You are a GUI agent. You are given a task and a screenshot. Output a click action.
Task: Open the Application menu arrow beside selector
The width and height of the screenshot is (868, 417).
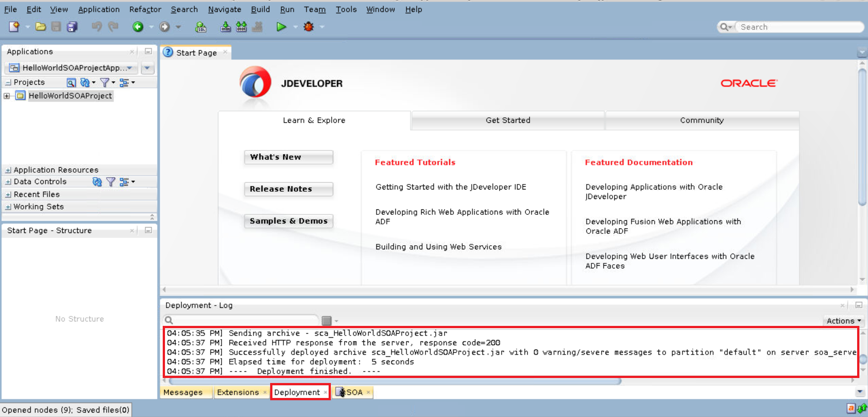(147, 68)
